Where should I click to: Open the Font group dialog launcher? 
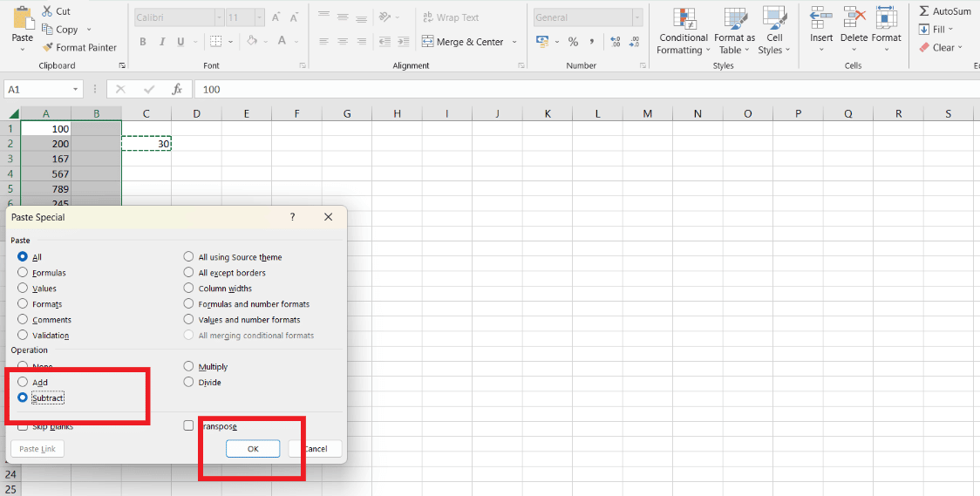303,65
